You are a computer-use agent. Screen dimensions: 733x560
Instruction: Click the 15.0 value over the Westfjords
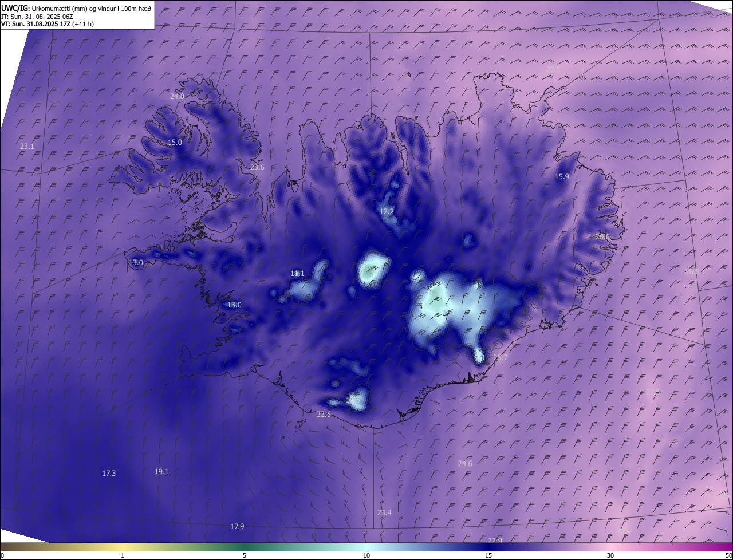tap(175, 143)
